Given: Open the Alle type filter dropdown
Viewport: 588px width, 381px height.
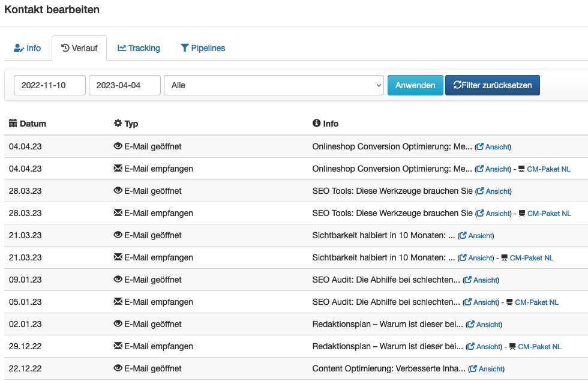Looking at the screenshot, I should pyautogui.click(x=274, y=85).
